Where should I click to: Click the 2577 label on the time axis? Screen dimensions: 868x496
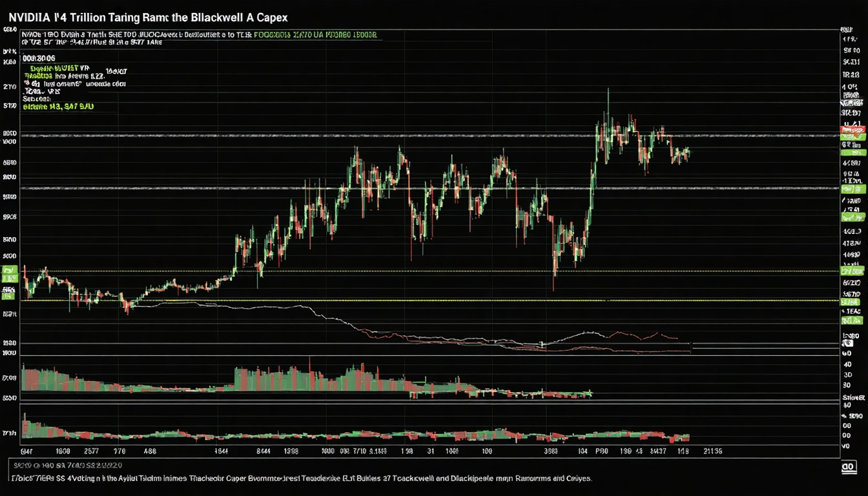[90, 452]
